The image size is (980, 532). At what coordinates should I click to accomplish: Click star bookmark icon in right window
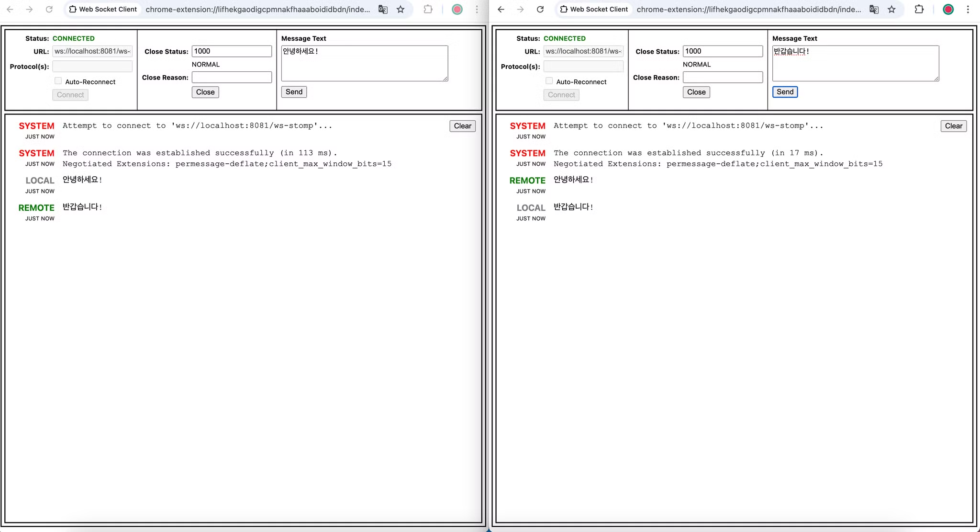(891, 9)
